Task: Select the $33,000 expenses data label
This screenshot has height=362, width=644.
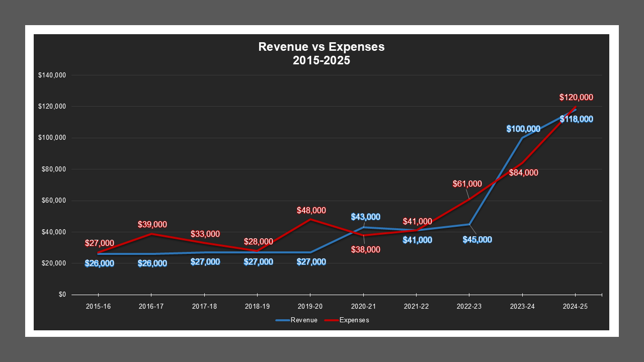Action: click(x=205, y=234)
